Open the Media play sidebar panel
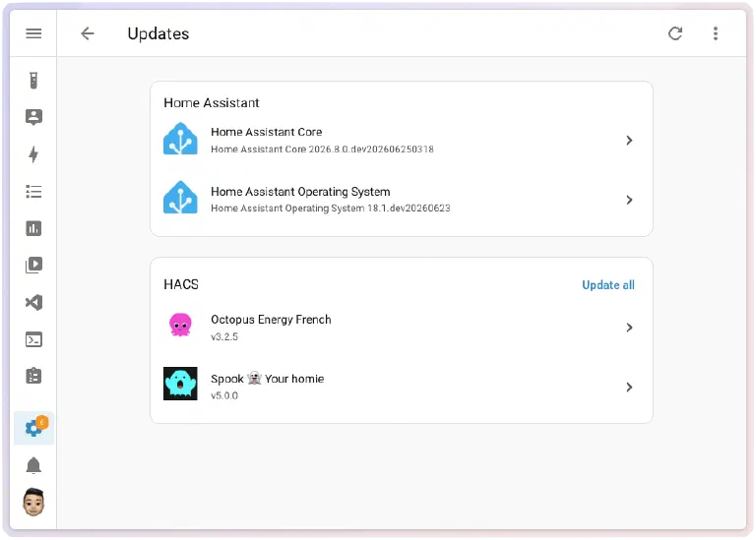This screenshot has width=756, height=540. [33, 265]
